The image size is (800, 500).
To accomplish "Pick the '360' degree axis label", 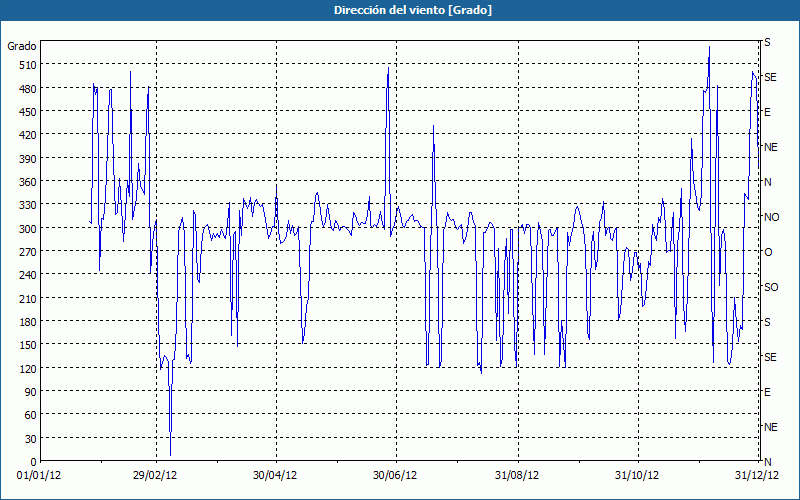I will coord(28,182).
